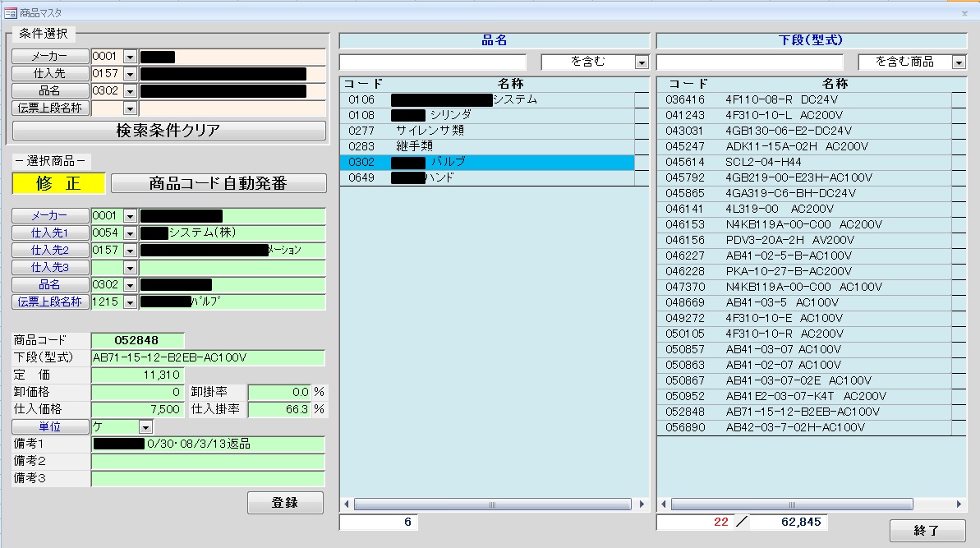Expand the 下段(型式) filter を含む商品 dropdown
The width and height of the screenshot is (980, 548).
tap(959, 62)
